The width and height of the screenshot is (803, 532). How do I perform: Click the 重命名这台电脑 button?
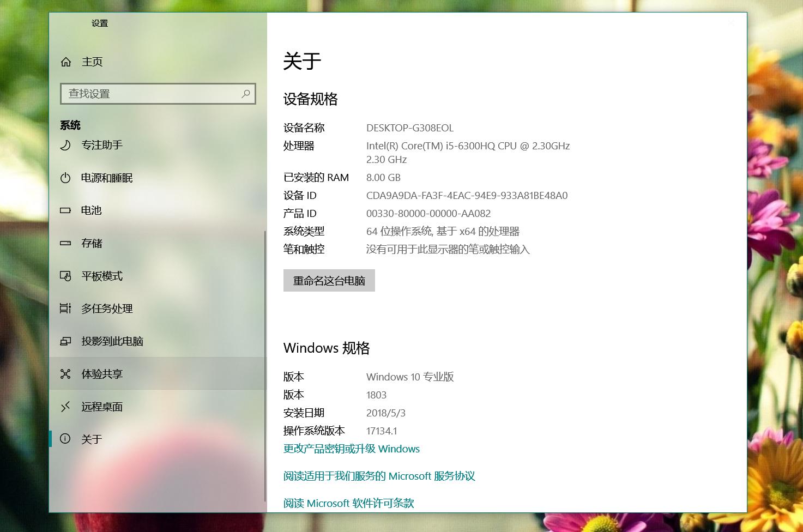pos(329,280)
